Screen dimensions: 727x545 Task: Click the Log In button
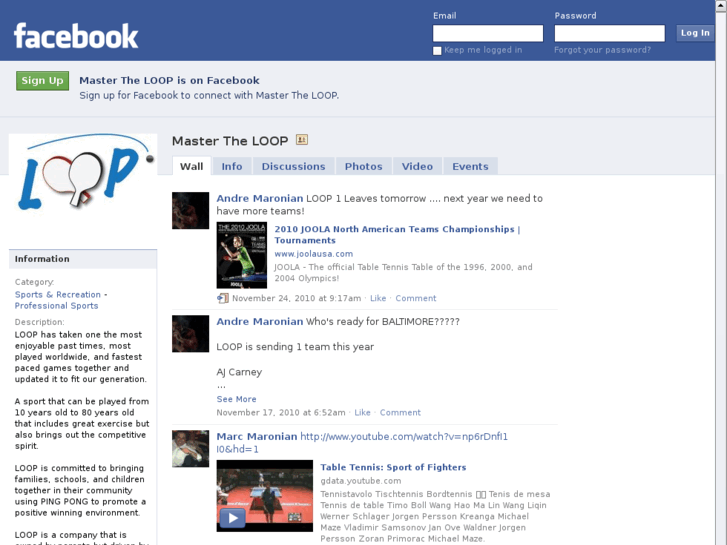695,33
